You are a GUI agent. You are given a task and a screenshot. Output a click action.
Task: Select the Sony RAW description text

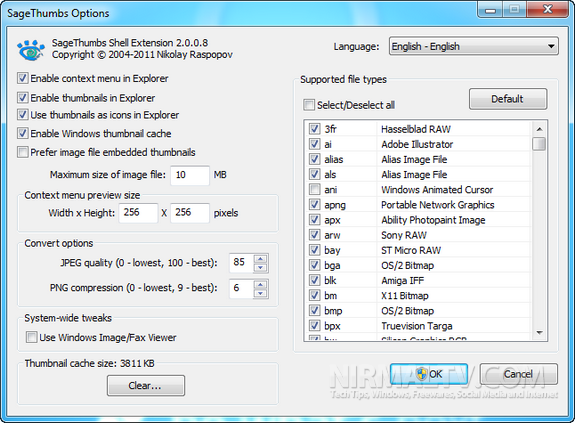(404, 235)
